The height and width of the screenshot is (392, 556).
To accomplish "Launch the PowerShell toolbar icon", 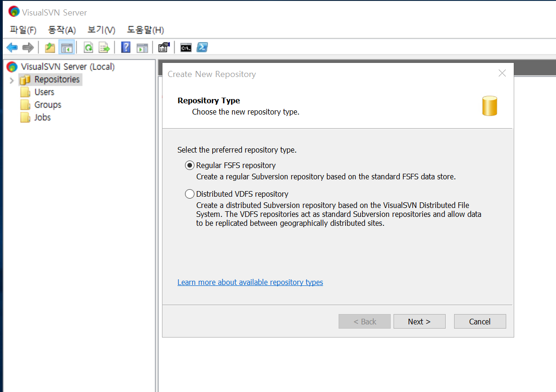I will 202,47.
